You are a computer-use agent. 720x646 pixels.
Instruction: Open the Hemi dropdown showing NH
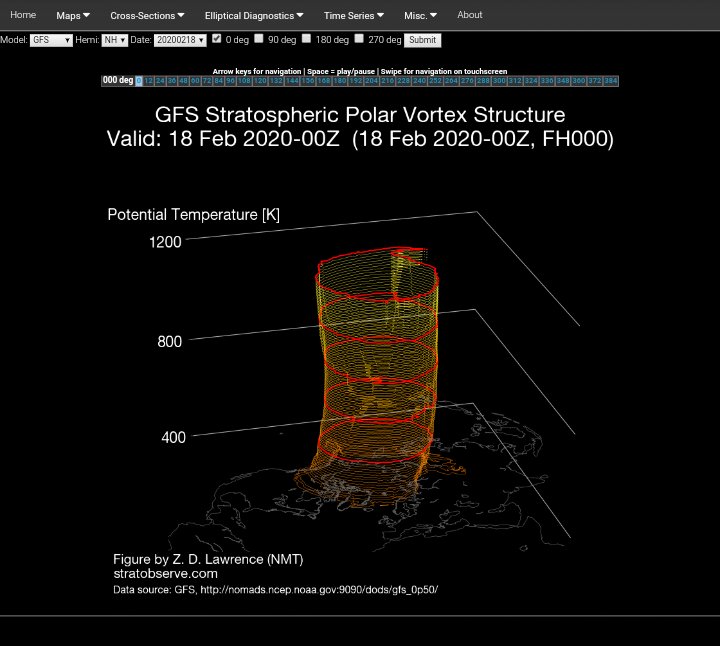[115, 40]
